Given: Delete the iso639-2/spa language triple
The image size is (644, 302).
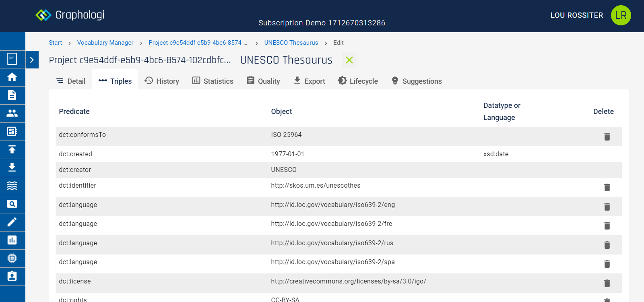Looking at the screenshot, I should [607, 264].
